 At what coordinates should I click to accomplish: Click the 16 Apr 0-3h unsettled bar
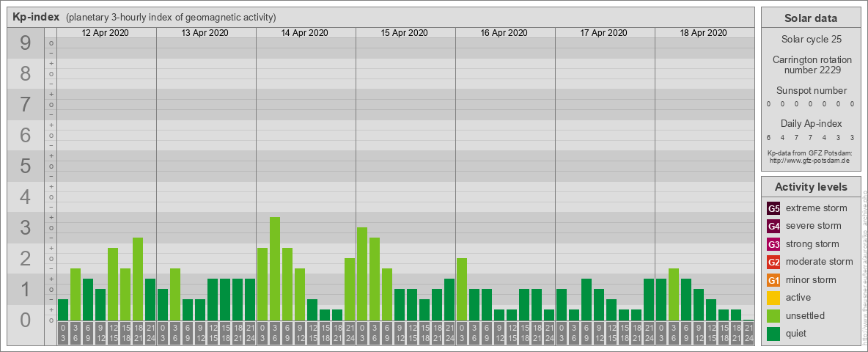[462, 290]
